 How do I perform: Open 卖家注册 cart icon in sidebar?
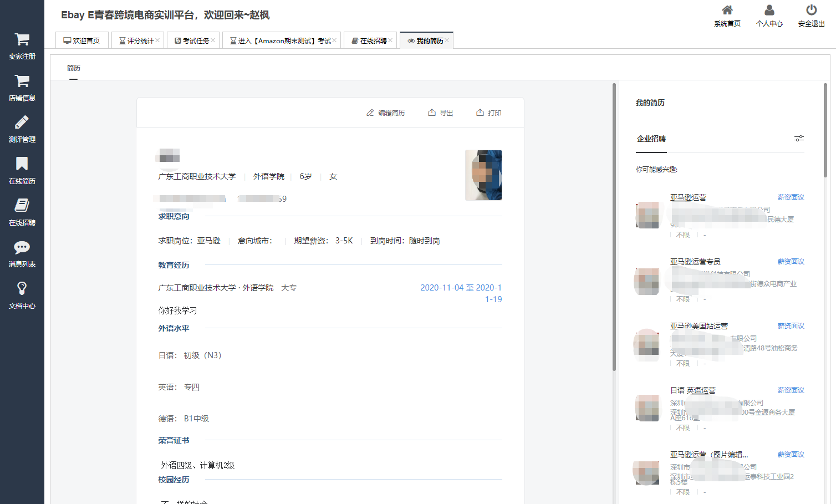22,39
